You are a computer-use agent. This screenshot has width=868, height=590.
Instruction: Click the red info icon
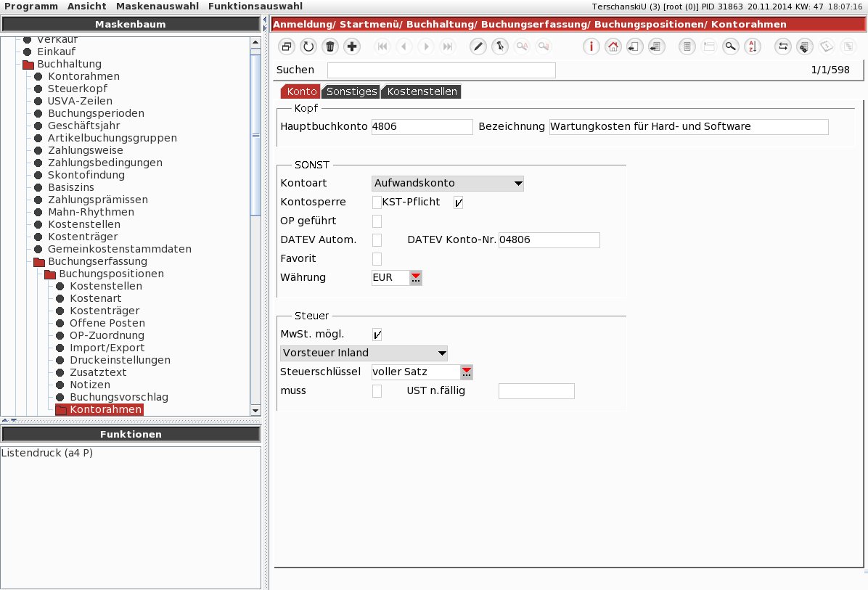pos(591,46)
